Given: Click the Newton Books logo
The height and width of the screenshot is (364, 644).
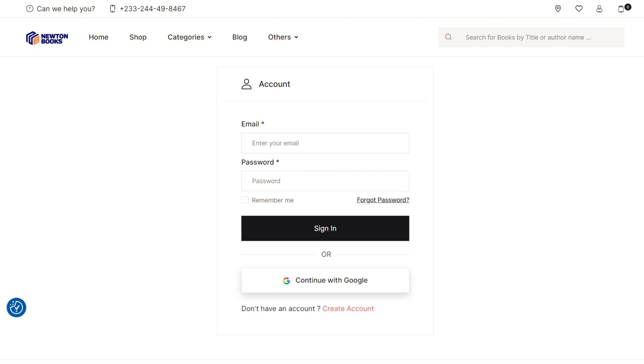Looking at the screenshot, I should pos(47,38).
